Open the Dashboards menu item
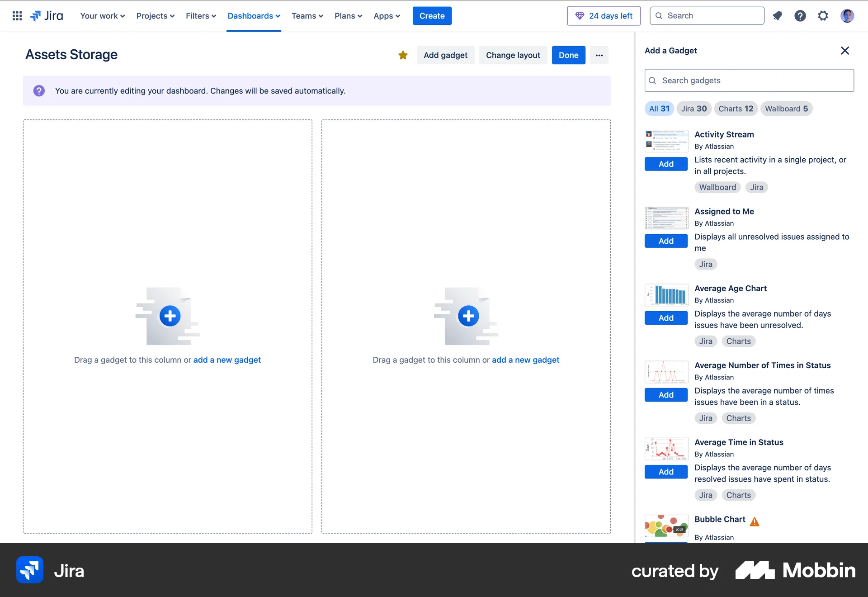This screenshot has height=597, width=868. [253, 15]
